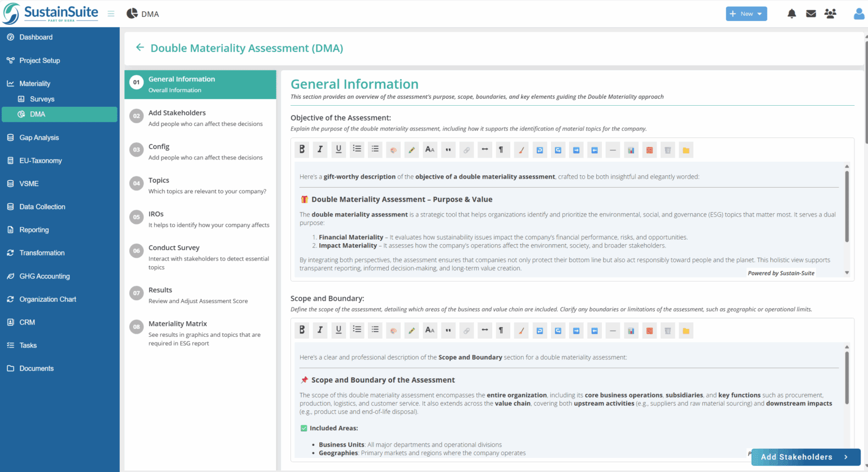Toggle bold formatting in the Objective editor
This screenshot has height=472, width=868.
[x=302, y=149]
